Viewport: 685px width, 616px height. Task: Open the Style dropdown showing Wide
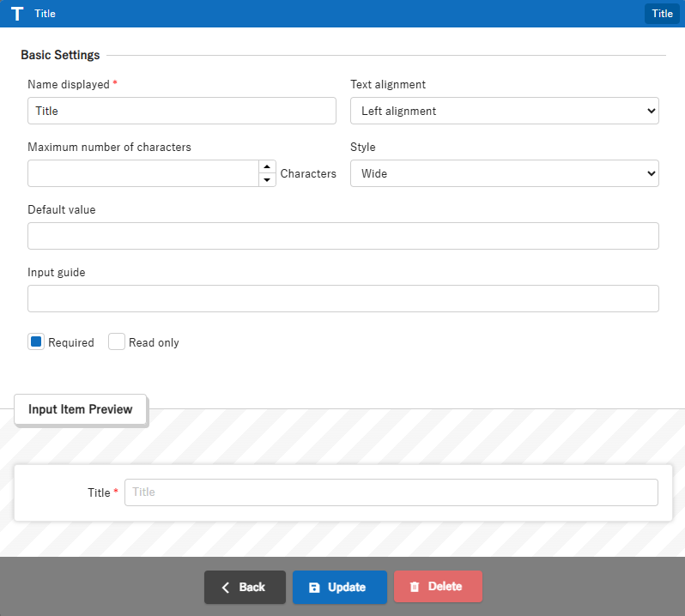(x=504, y=173)
